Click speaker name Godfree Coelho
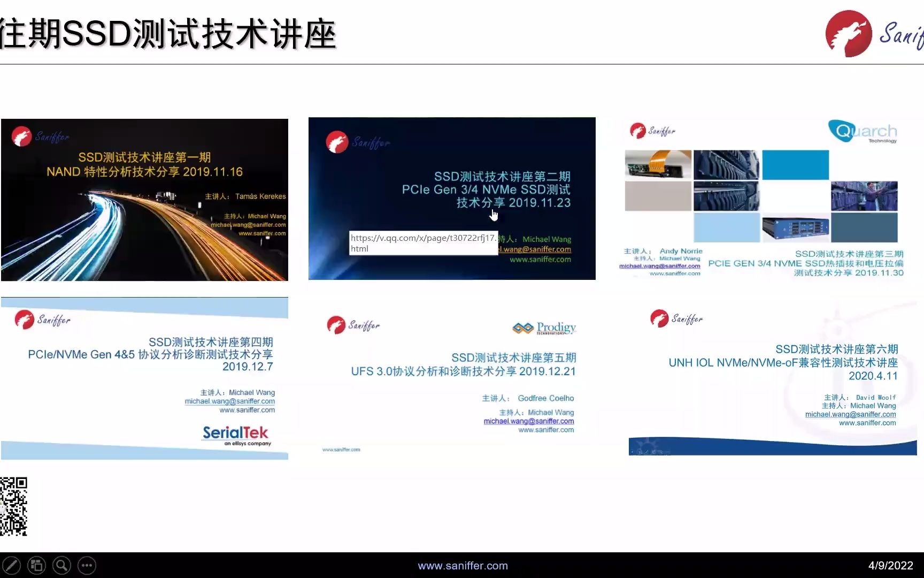Screen dimensions: 924x578 546,398
